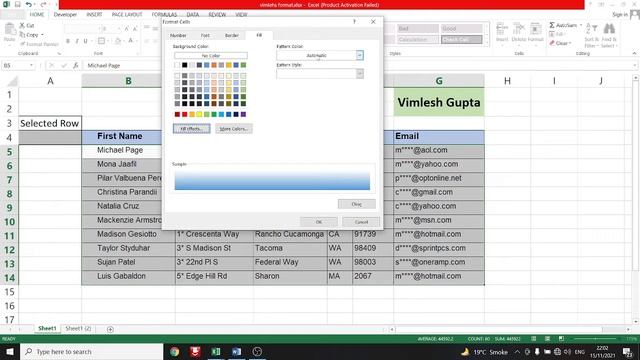The width and height of the screenshot is (640, 360).
Task: Open the PAGE LAYOUT ribbon tab
Action: tap(127, 14)
